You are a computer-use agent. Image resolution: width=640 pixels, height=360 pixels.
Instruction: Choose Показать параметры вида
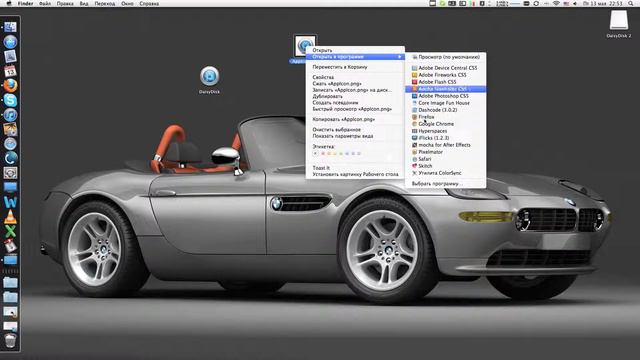[x=355, y=136]
